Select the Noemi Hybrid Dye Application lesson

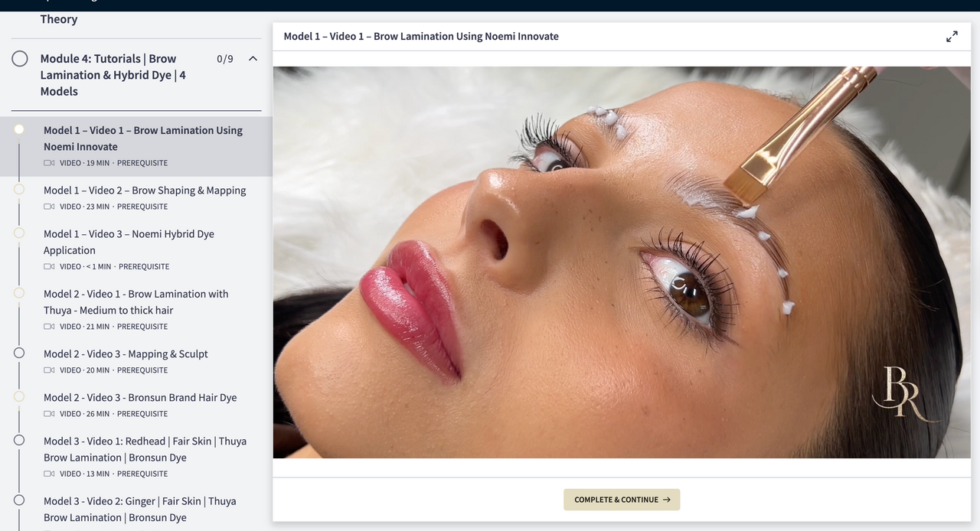(129, 242)
